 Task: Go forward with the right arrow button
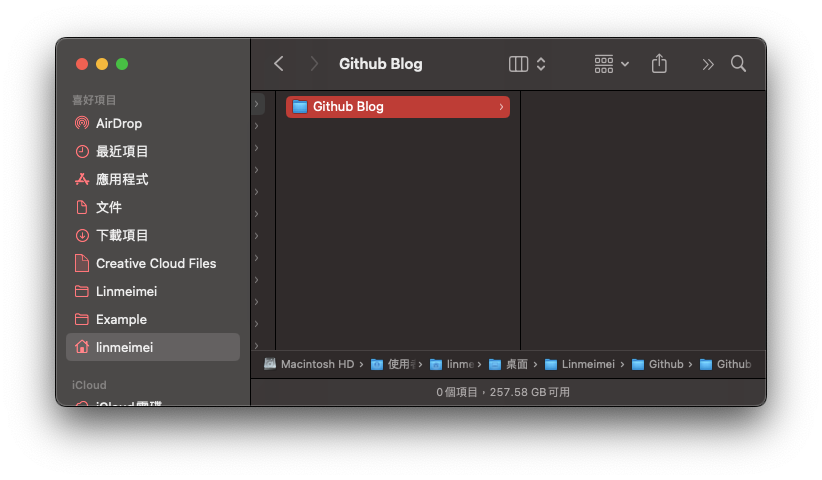(x=313, y=64)
